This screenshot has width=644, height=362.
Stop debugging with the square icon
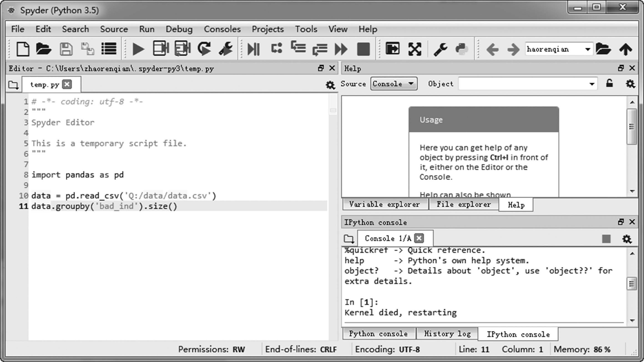(364, 49)
